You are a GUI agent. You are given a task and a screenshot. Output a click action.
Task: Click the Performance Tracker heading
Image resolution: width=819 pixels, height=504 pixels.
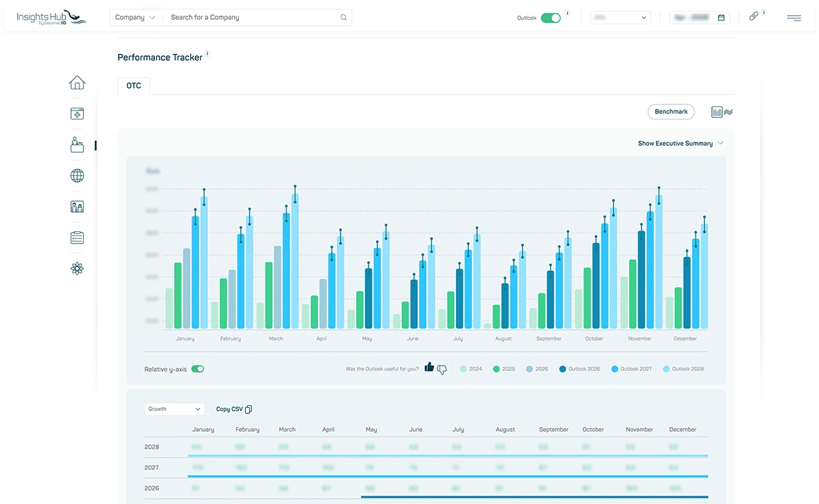[160, 57]
